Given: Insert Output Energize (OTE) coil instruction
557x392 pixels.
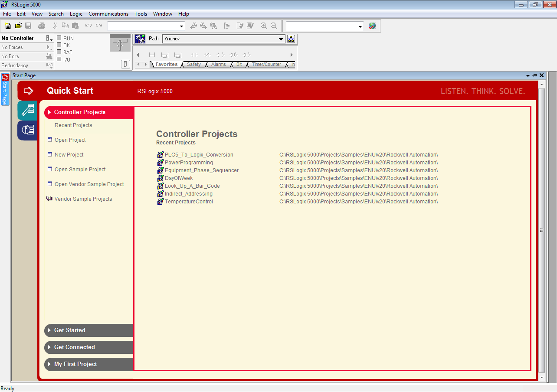Looking at the screenshot, I should (x=220, y=55).
